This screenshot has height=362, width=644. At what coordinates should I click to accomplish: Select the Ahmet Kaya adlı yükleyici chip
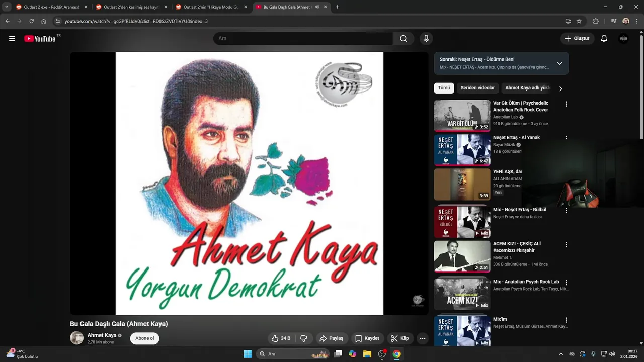click(528, 88)
